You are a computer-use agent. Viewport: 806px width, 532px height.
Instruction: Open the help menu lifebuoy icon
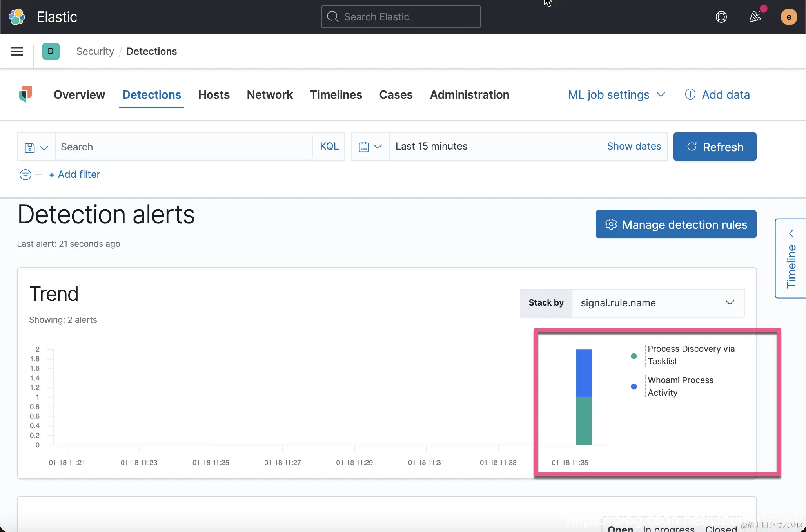coord(721,17)
